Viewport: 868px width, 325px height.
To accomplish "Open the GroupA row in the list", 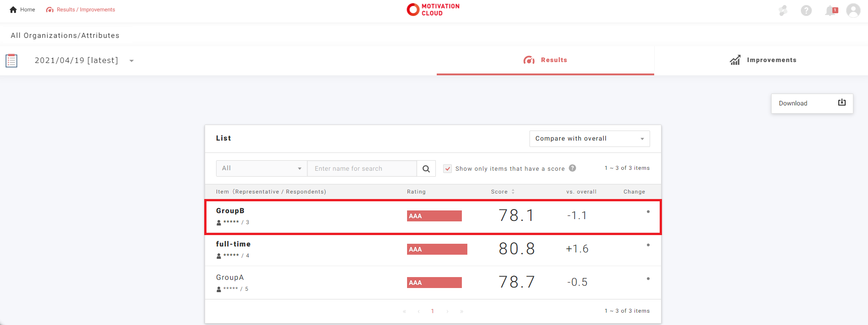I will pos(230,278).
